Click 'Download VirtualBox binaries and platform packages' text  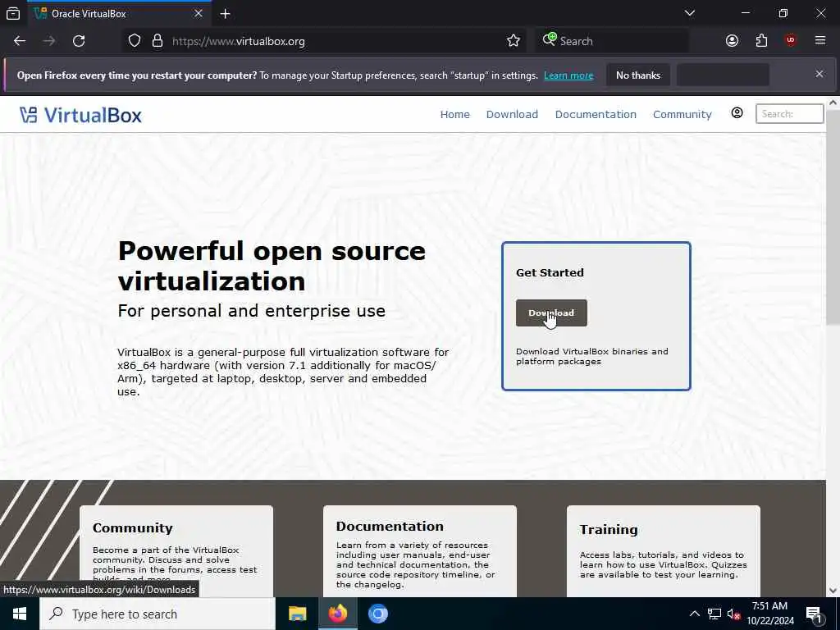[x=592, y=356]
